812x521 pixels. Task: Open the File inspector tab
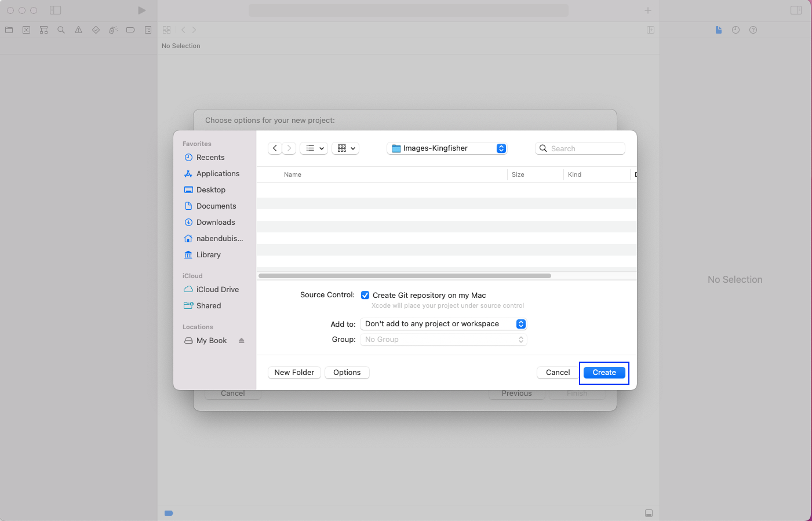coord(719,30)
